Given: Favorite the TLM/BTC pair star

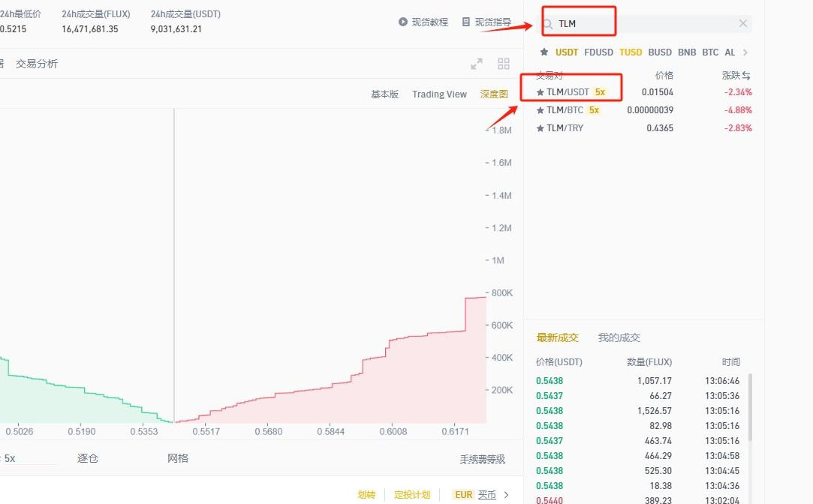Looking at the screenshot, I should (x=540, y=110).
